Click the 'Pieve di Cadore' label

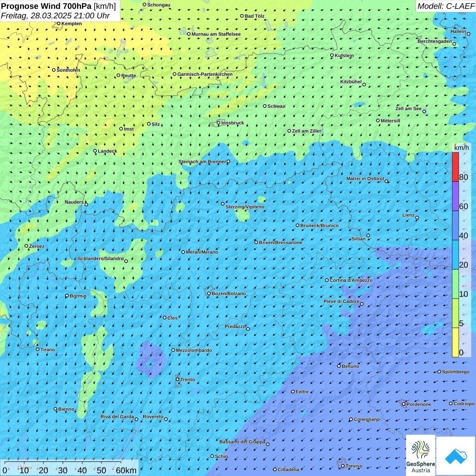pyautogui.click(x=341, y=301)
